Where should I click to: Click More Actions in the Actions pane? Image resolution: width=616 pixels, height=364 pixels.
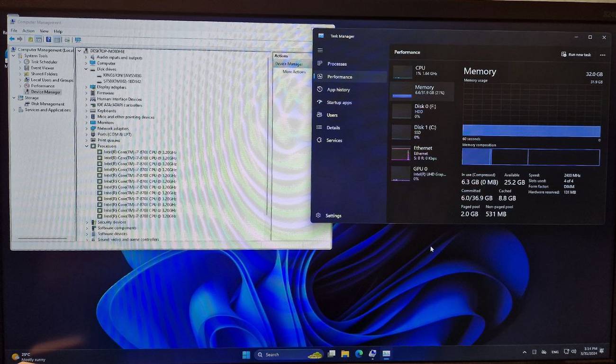[294, 72]
